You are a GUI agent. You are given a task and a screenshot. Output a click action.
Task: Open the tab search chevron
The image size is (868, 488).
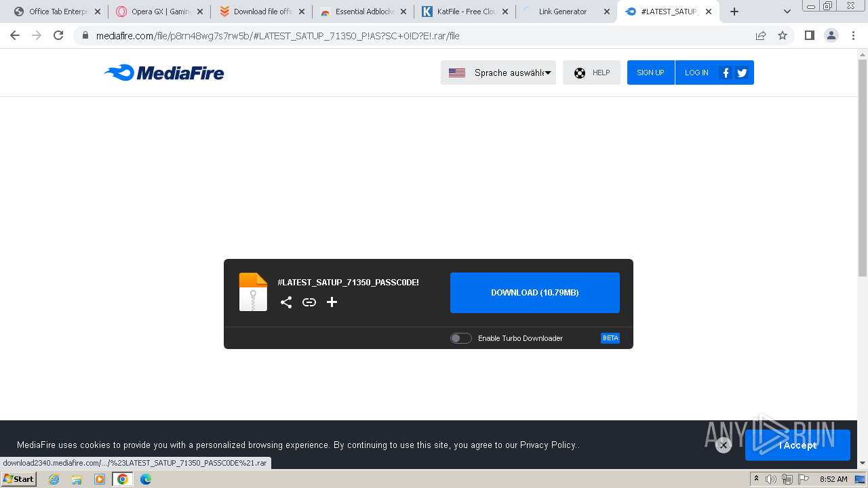[x=787, y=12]
